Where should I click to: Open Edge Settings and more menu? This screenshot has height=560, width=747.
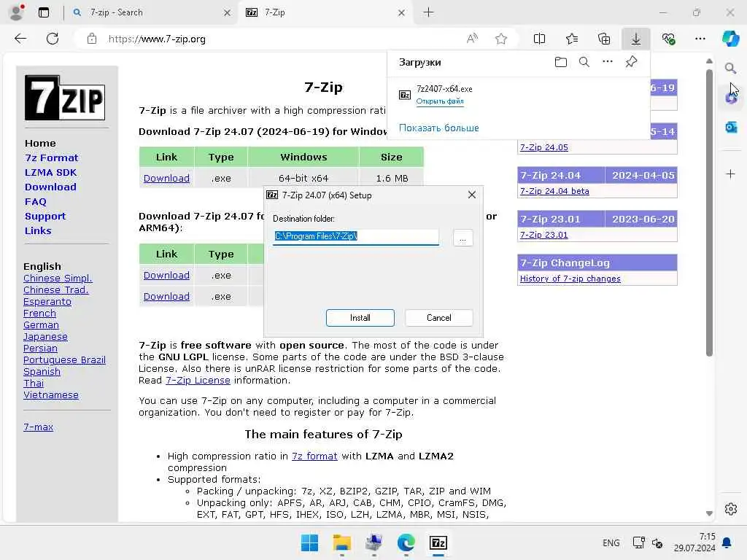[x=700, y=39]
